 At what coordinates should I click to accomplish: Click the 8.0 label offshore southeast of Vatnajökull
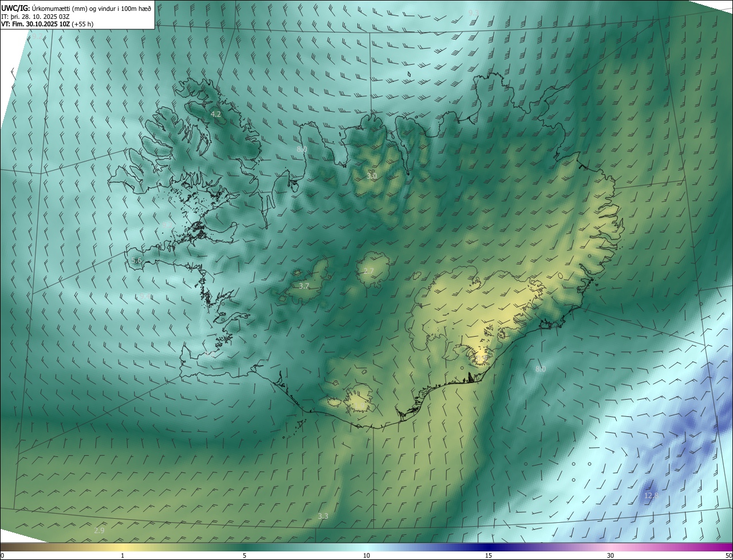pyautogui.click(x=541, y=369)
